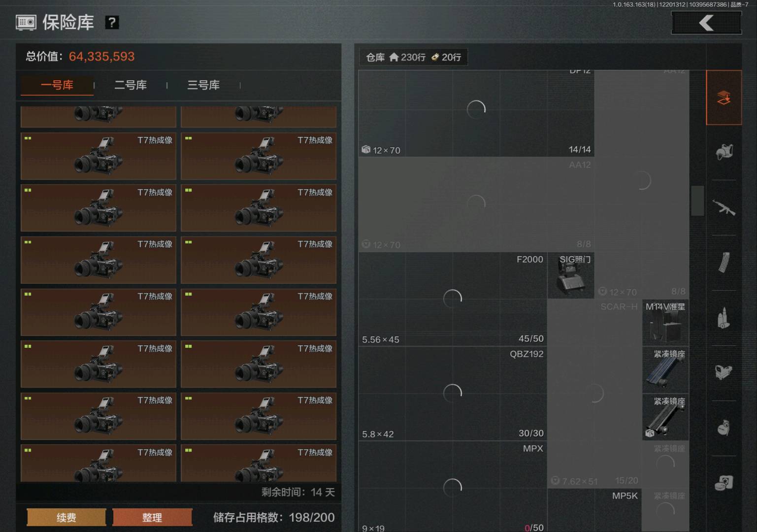Switch to the 二号库 vault tab
Image resolution: width=757 pixels, height=532 pixels.
tap(131, 85)
